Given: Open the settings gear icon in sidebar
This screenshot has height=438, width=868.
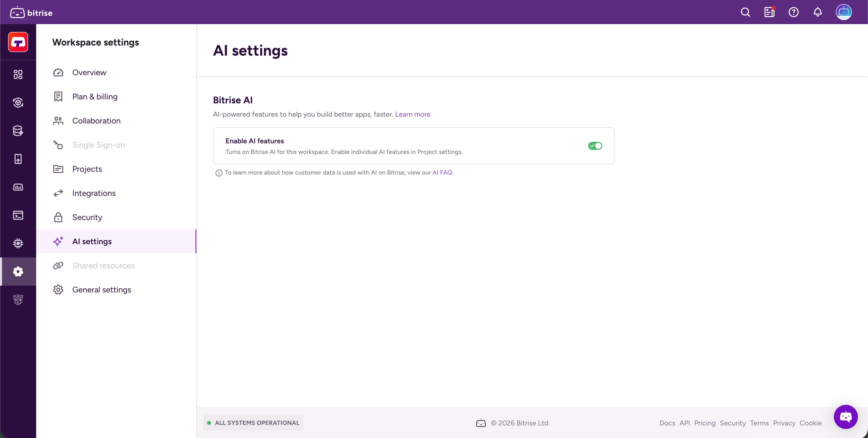Looking at the screenshot, I should click(18, 272).
